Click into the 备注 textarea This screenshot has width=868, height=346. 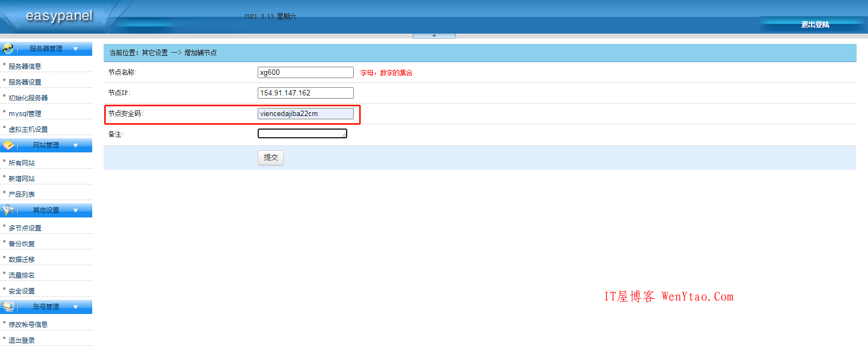(x=302, y=133)
